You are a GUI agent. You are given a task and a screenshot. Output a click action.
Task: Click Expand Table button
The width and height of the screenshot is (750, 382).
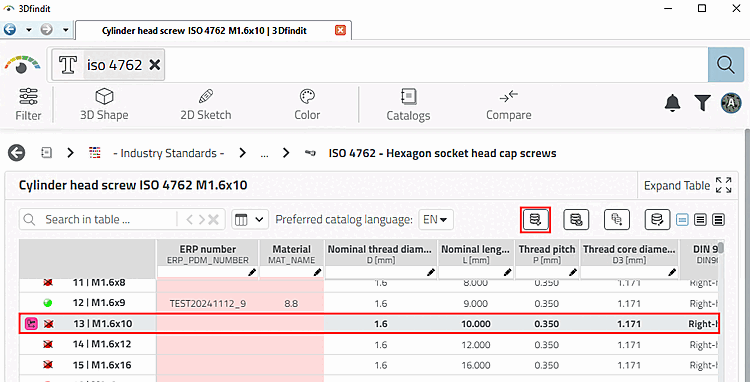click(x=688, y=186)
